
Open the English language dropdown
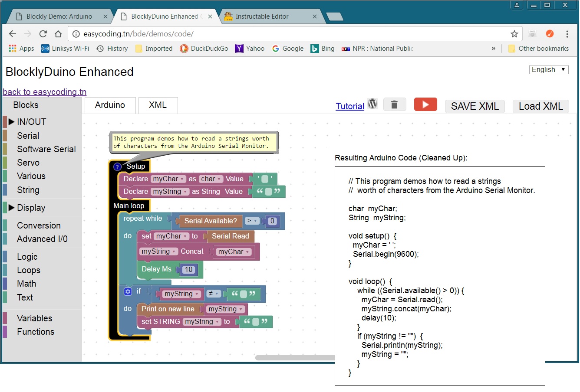(548, 69)
